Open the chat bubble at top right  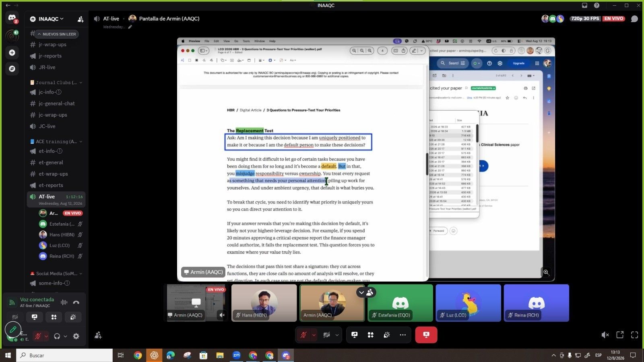click(x=634, y=19)
